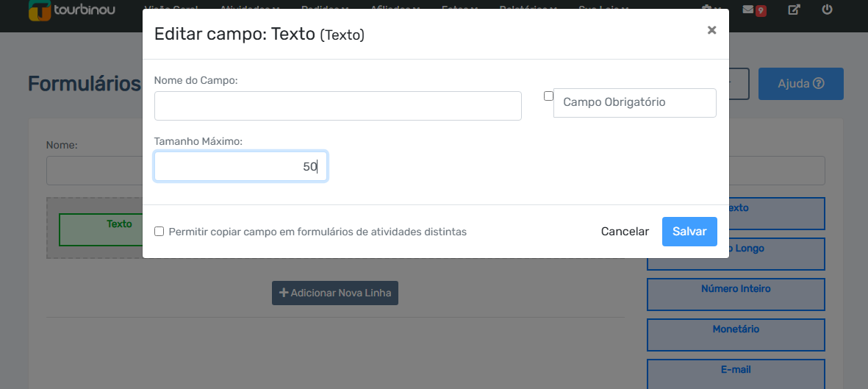Click the Salvar button
Viewport: 868px width, 389px height.
coord(689,231)
